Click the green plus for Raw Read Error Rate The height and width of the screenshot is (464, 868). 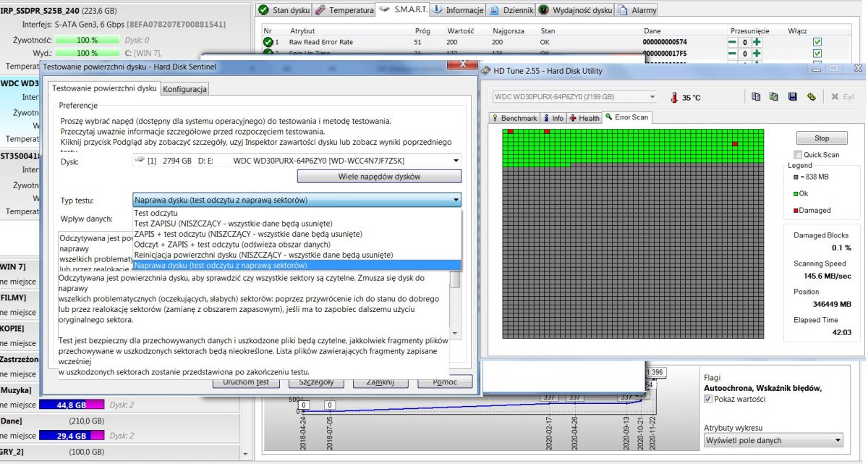pos(757,43)
